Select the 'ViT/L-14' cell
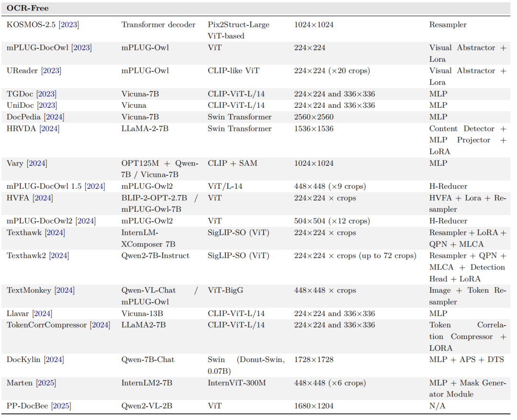Screen dimensions: 517x420 [x=225, y=186]
